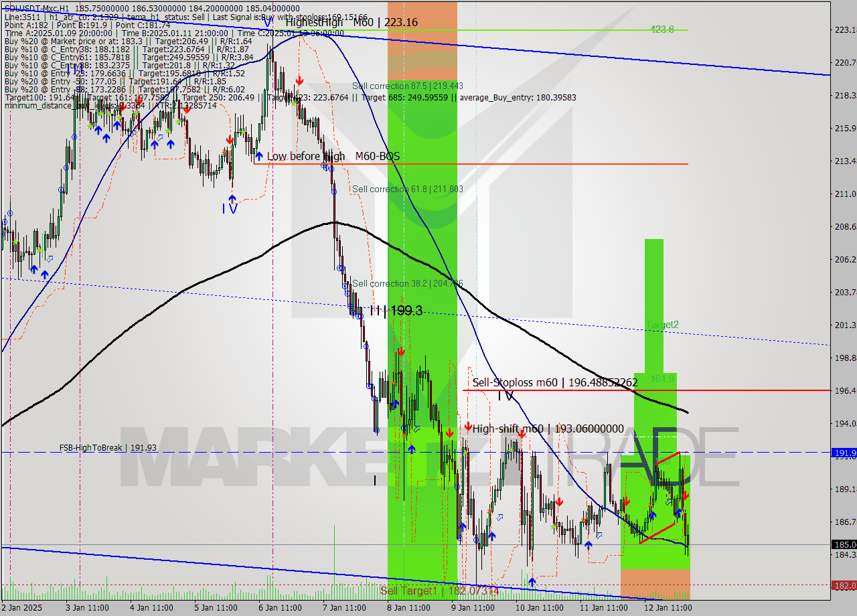Click the 'HighestHigh M60 | 223.16' label
857x616 pixels.
(352, 22)
